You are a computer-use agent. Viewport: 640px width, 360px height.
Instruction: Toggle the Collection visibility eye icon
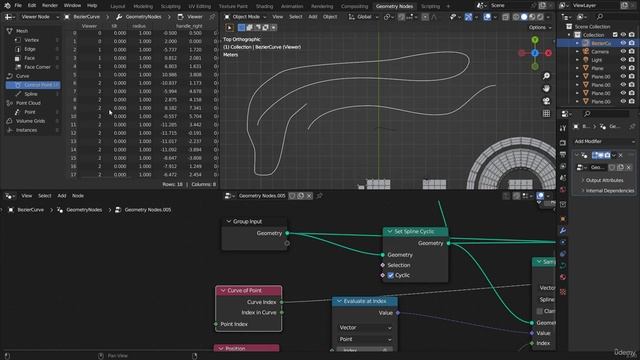coord(623,35)
